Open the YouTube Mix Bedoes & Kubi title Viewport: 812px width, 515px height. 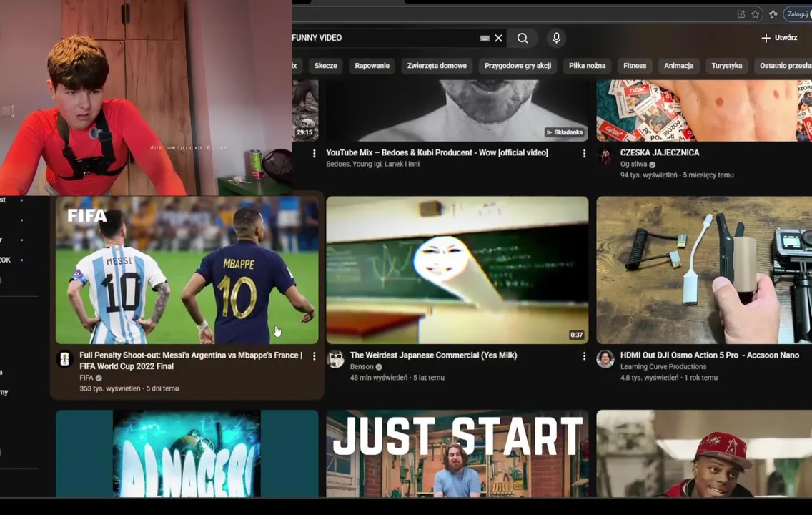[x=437, y=152]
